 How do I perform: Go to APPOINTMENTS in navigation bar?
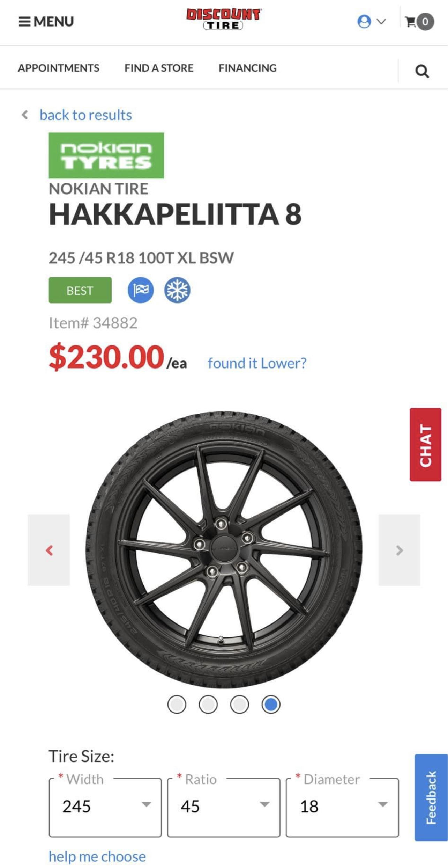pos(59,68)
